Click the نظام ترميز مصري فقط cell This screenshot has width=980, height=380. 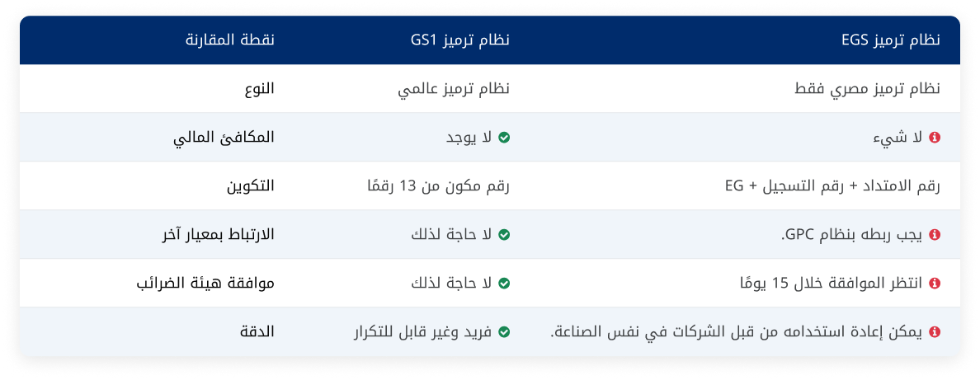click(868, 89)
